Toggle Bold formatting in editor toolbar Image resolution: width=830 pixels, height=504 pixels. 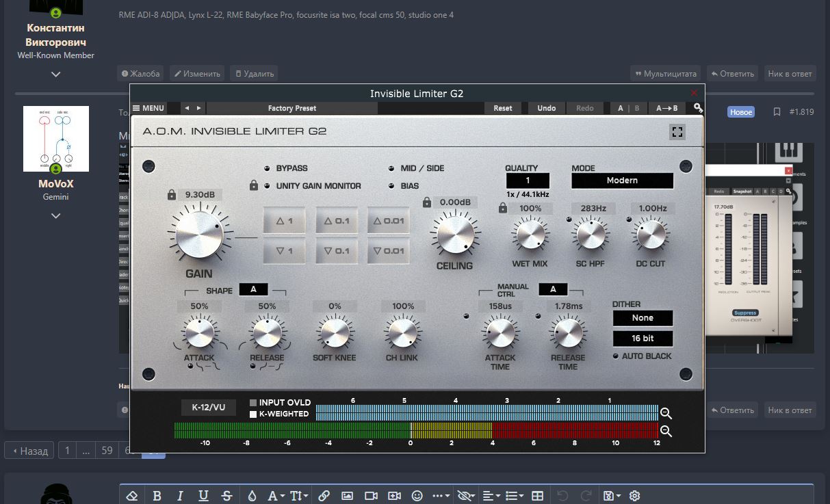pos(157,496)
